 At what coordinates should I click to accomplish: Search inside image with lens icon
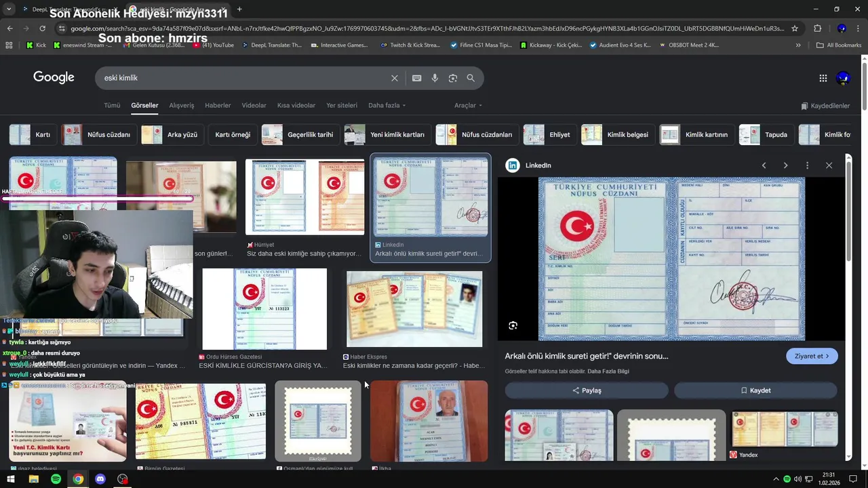pyautogui.click(x=513, y=325)
